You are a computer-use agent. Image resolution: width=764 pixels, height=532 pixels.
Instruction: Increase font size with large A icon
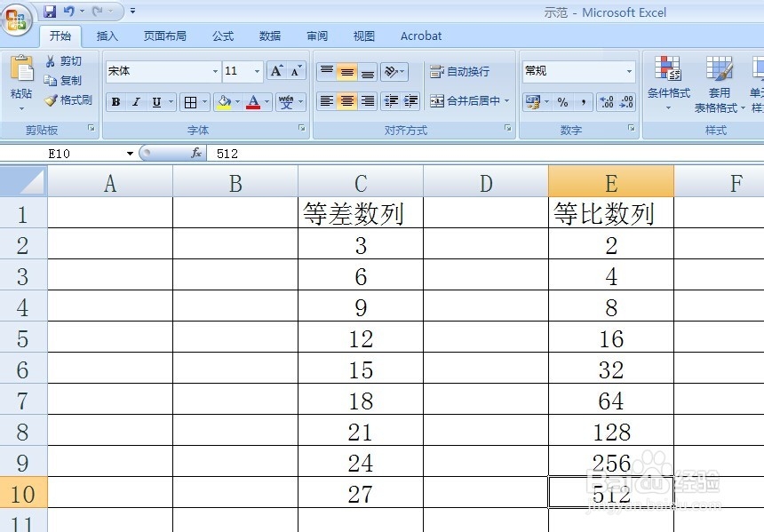[x=277, y=71]
